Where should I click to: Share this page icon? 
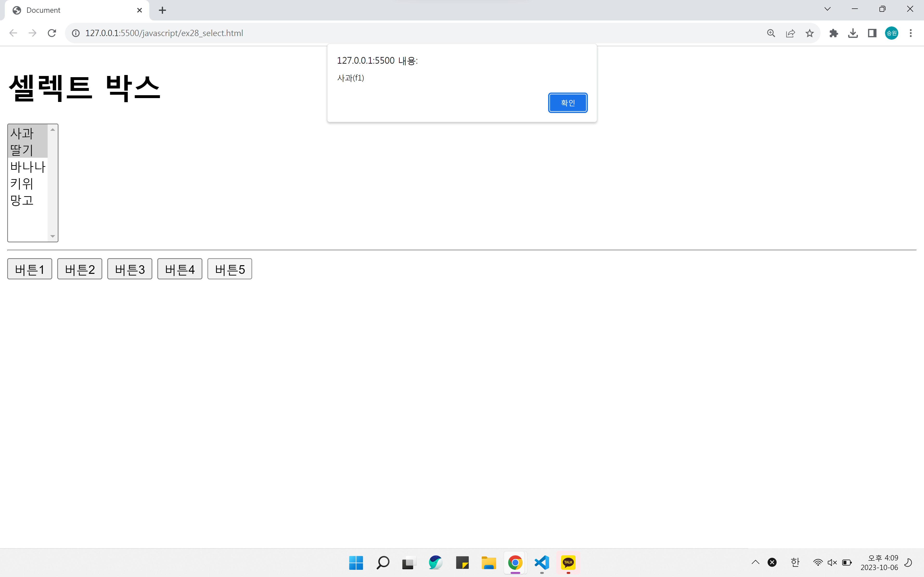790,33
